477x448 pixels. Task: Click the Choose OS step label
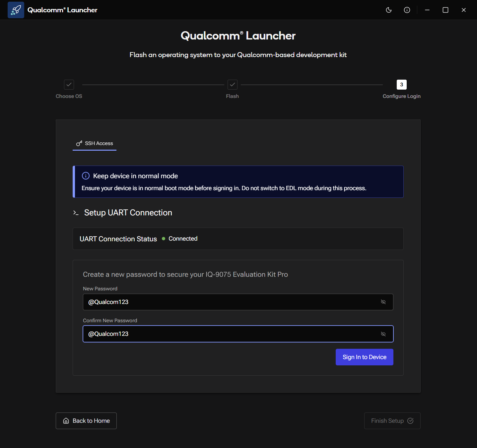click(x=69, y=96)
